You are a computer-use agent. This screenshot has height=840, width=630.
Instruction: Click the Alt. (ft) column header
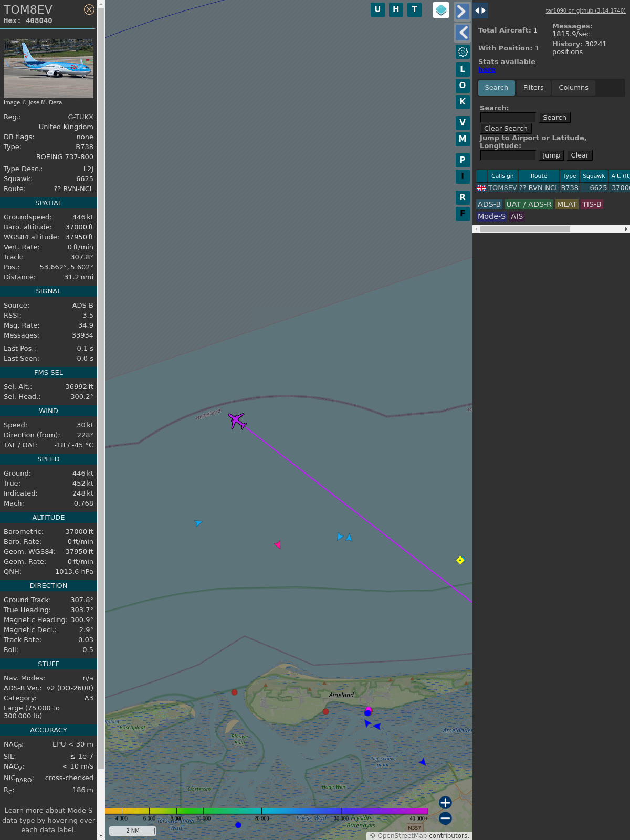click(619, 176)
